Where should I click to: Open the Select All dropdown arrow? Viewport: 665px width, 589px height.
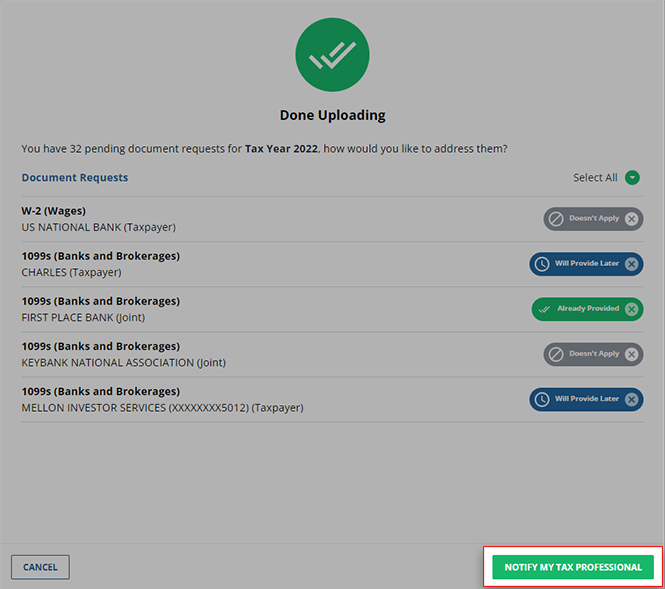(x=632, y=178)
